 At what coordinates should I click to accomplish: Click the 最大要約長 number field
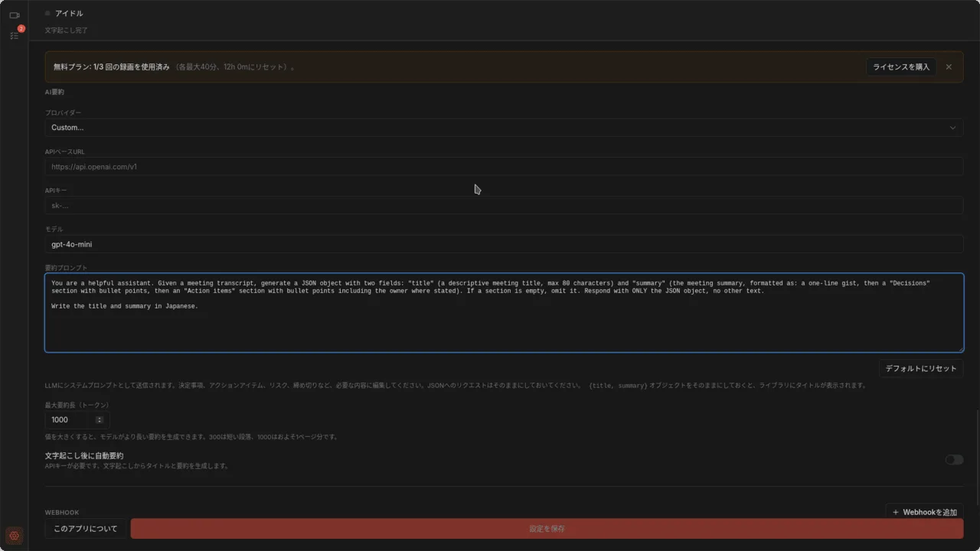tap(77, 419)
